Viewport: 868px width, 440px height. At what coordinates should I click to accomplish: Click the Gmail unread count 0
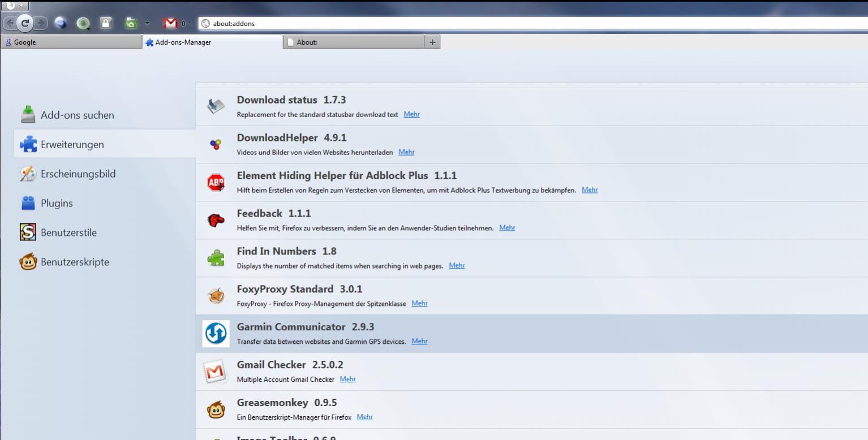coord(183,24)
